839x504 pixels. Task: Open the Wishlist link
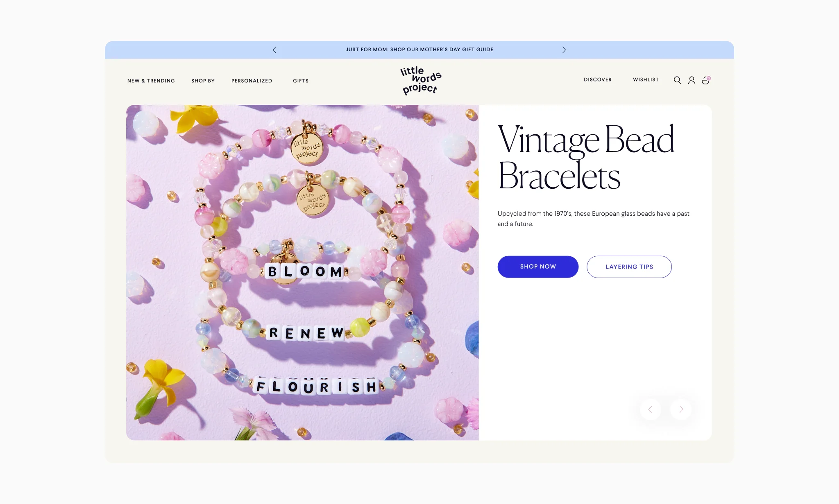click(646, 79)
